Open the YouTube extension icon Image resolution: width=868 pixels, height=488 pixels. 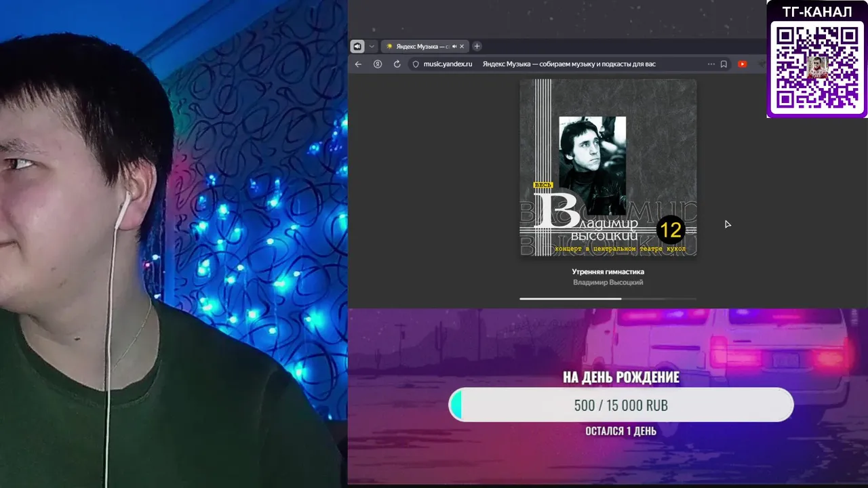point(742,64)
